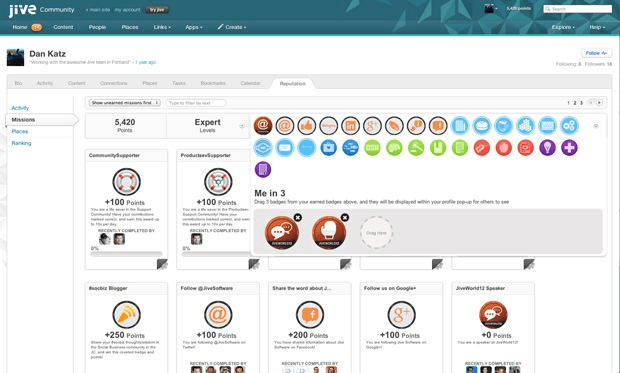Screen dimensions: 620x373
Task: Select the red apple earned badge
Action: pos(504,148)
